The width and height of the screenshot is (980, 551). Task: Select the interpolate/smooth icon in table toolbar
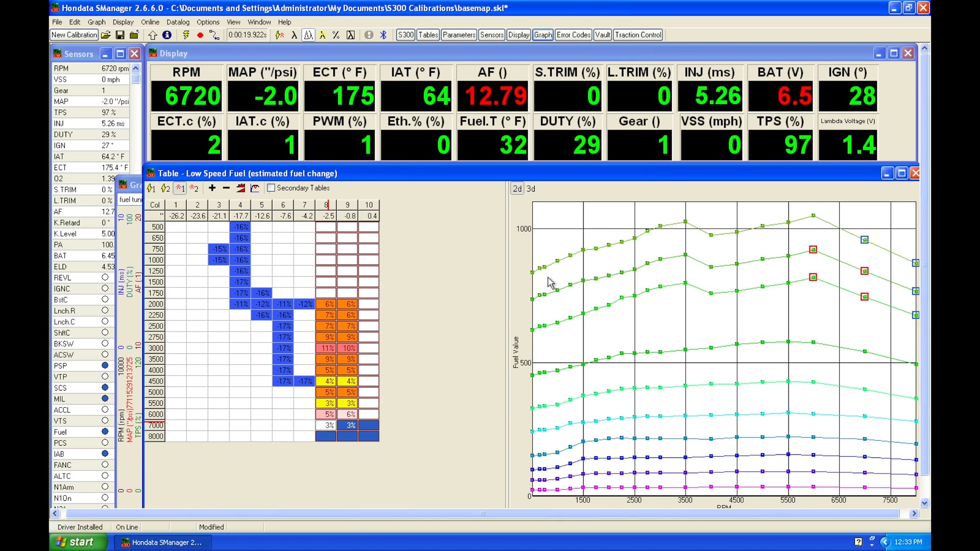pos(240,188)
